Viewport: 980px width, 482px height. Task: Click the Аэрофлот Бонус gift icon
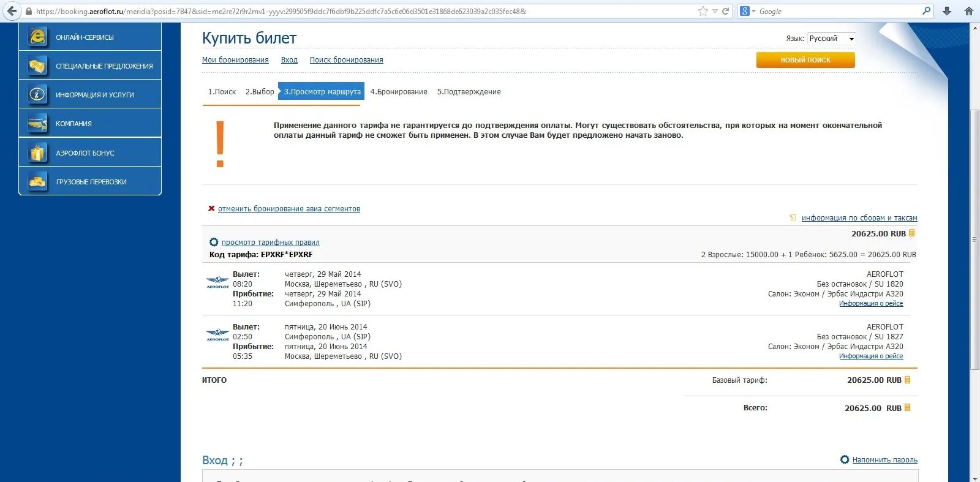37,153
